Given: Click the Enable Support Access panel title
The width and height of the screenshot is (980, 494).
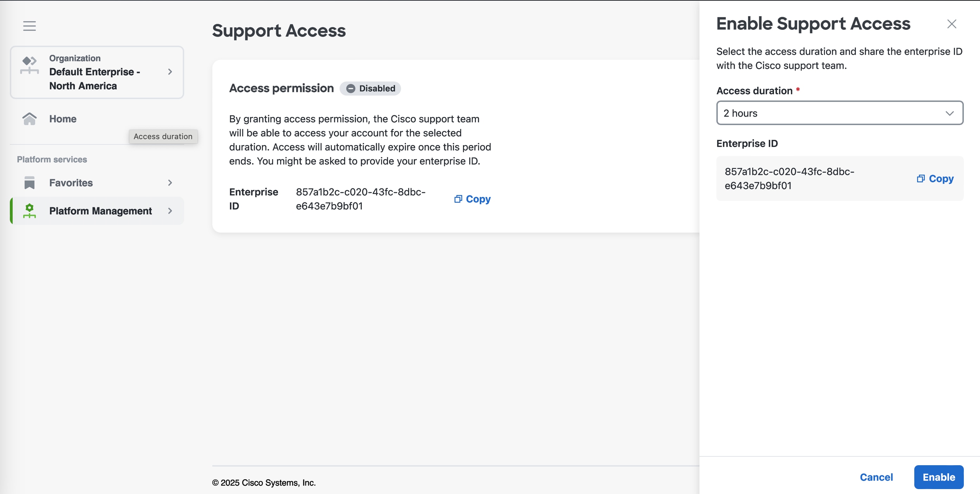Looking at the screenshot, I should point(813,24).
